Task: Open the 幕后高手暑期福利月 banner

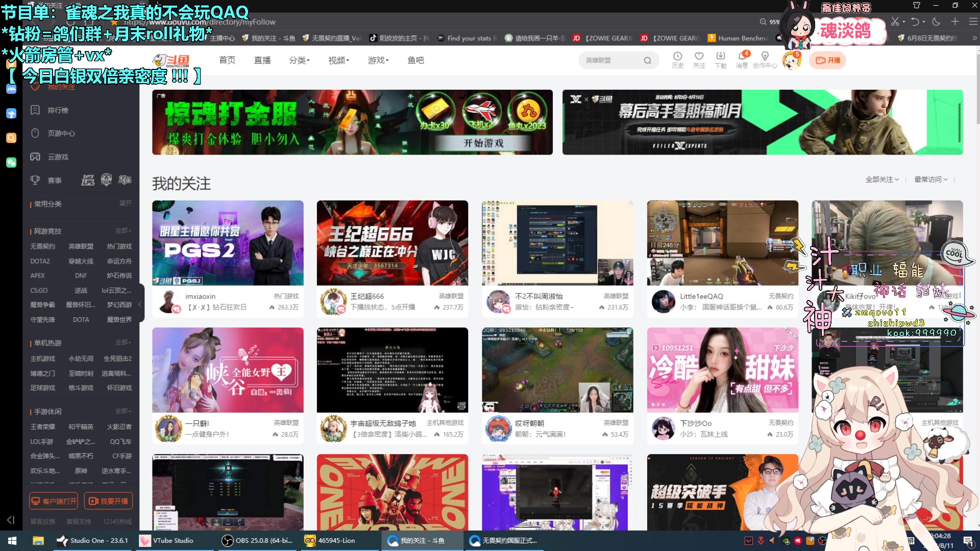Action: pos(763,122)
